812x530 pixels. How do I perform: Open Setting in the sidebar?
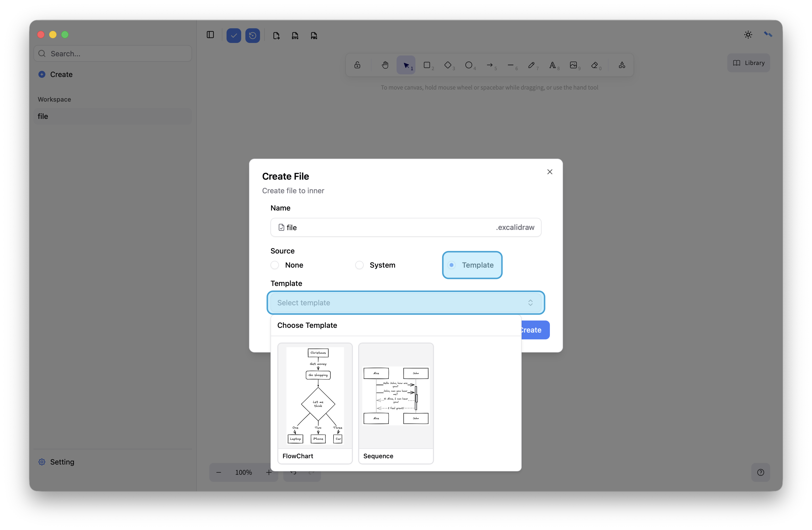(61, 462)
